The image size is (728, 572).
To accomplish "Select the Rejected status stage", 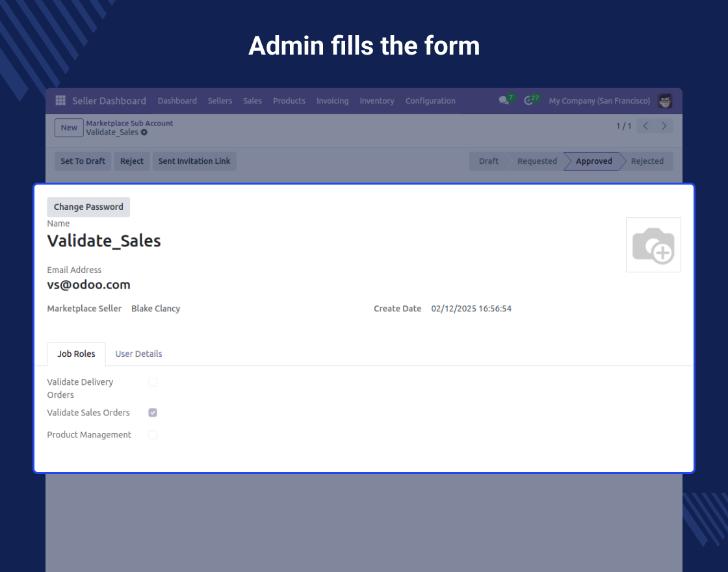I will pos(647,161).
